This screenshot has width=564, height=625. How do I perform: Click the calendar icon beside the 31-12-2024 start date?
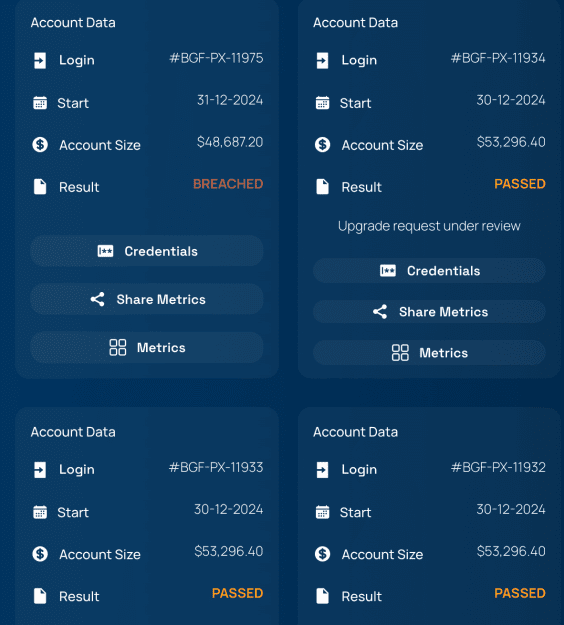pyautogui.click(x=40, y=103)
